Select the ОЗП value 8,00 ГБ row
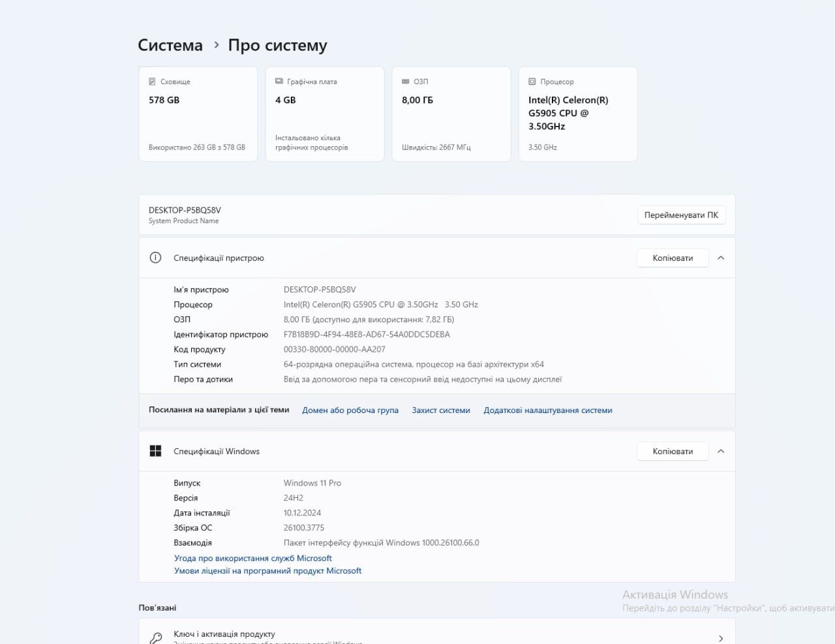835x644 pixels. click(369, 320)
